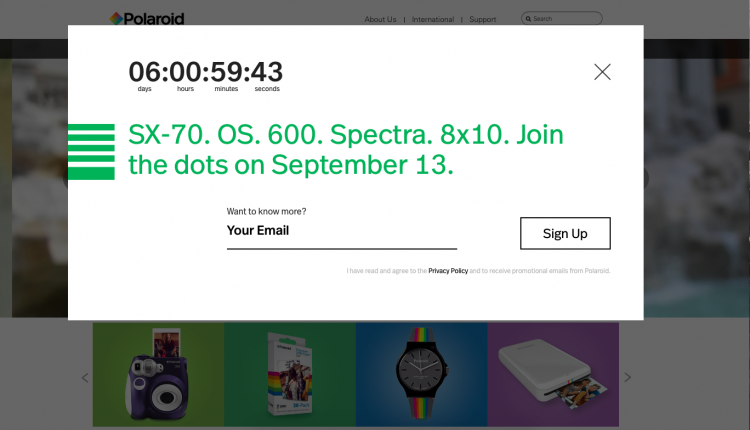Go to the Support page
This screenshot has height=430, width=750.
click(x=482, y=19)
